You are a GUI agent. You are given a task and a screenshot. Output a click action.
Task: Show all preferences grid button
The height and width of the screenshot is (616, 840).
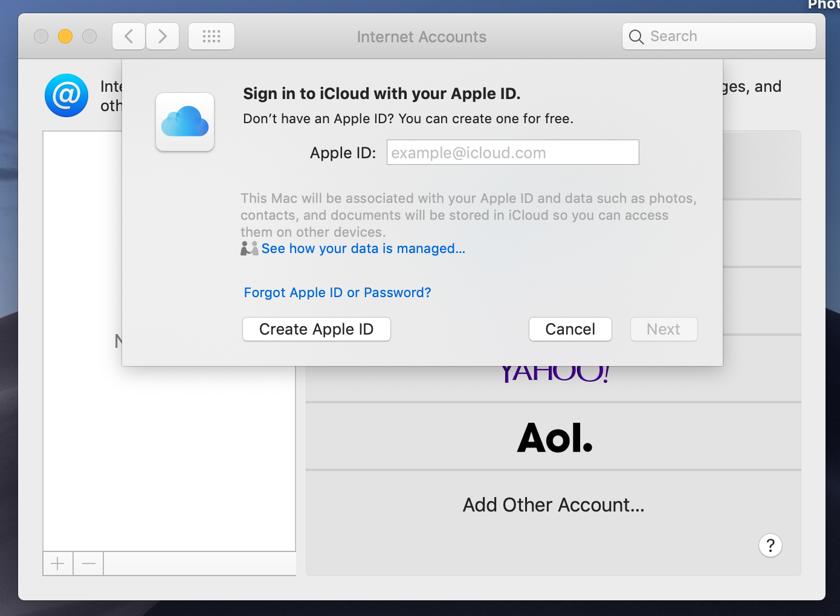coord(212,36)
